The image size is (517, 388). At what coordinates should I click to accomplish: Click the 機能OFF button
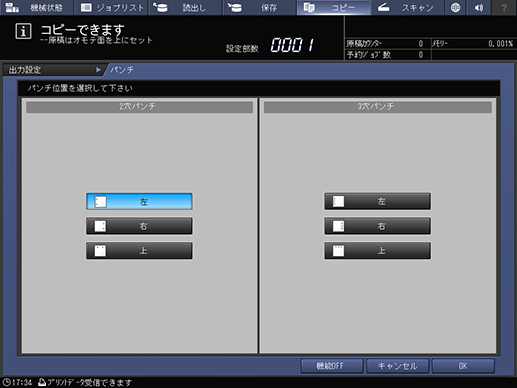point(332,366)
